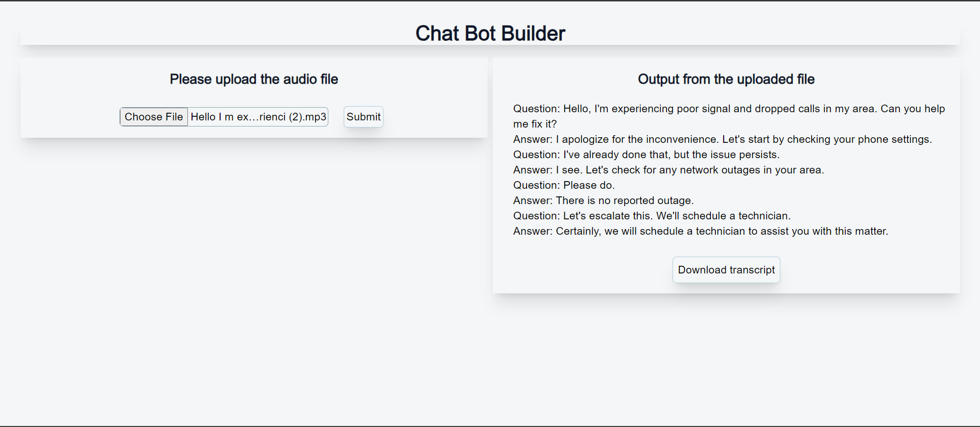This screenshot has height=427, width=980.
Task: Download the transcript
Action: coord(726,270)
